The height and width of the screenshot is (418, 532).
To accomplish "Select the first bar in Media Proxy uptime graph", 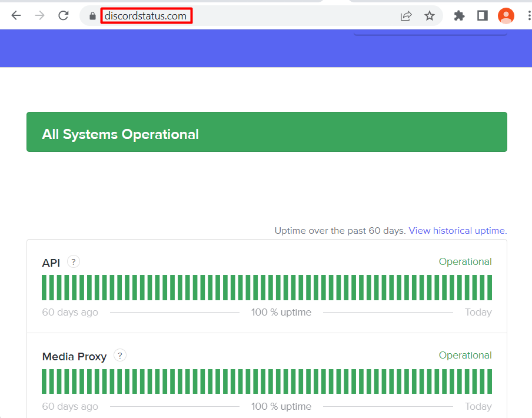I will click(x=44, y=381).
